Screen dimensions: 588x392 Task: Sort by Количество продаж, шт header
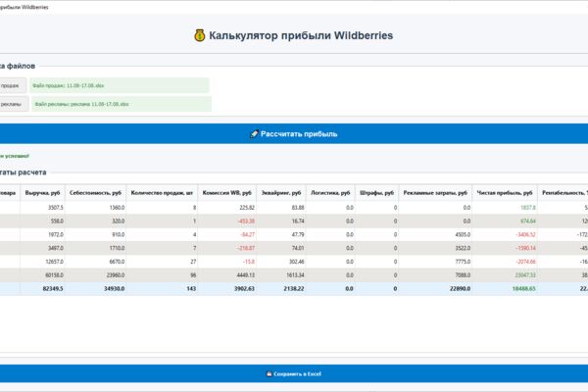point(162,193)
